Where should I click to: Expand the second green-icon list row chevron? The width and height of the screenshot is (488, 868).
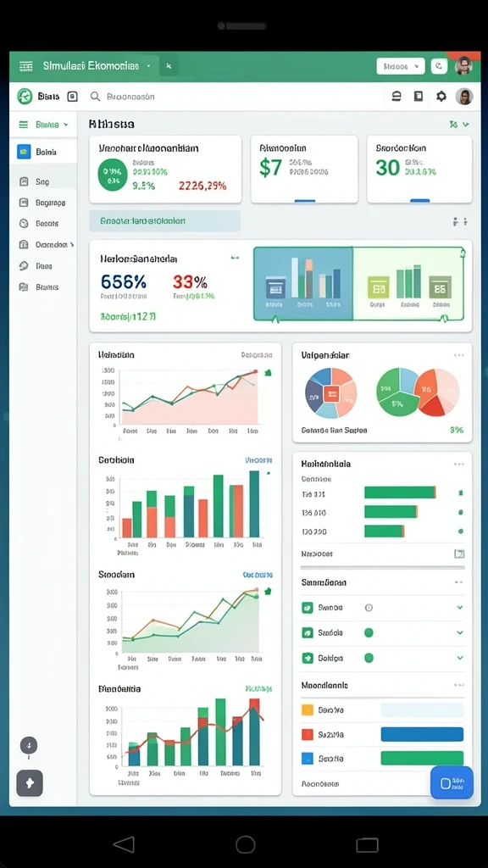[x=460, y=632]
